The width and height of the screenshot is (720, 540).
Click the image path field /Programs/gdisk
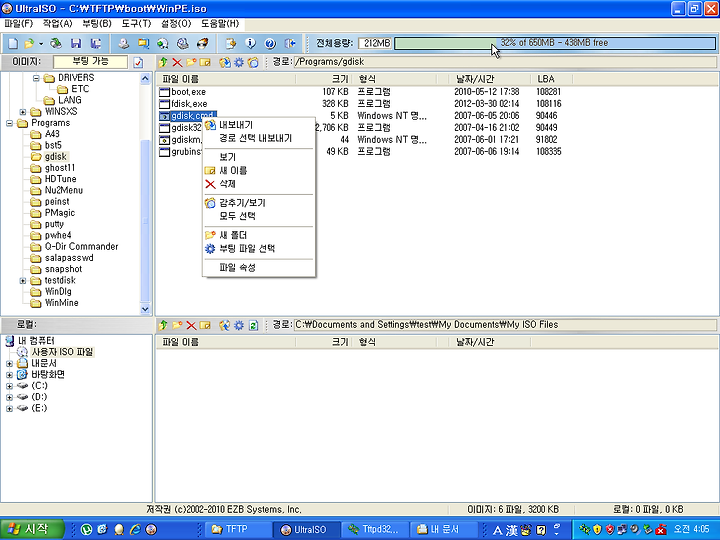point(504,62)
